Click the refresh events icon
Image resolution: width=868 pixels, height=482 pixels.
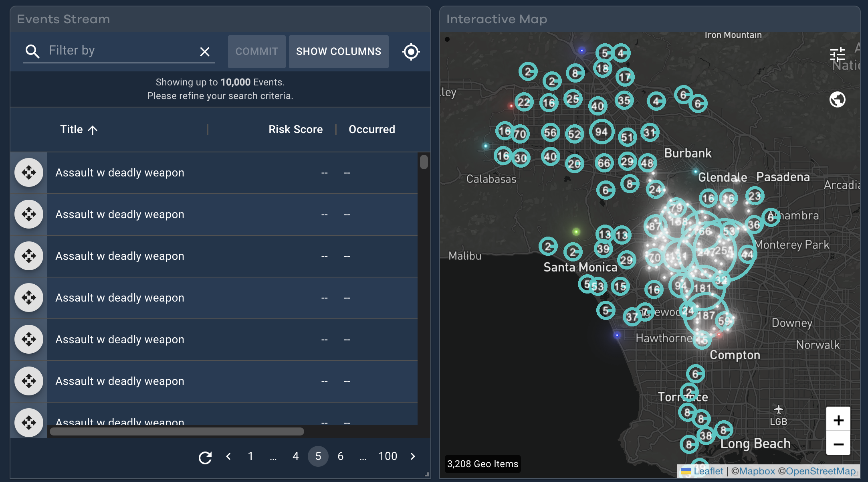pyautogui.click(x=205, y=457)
